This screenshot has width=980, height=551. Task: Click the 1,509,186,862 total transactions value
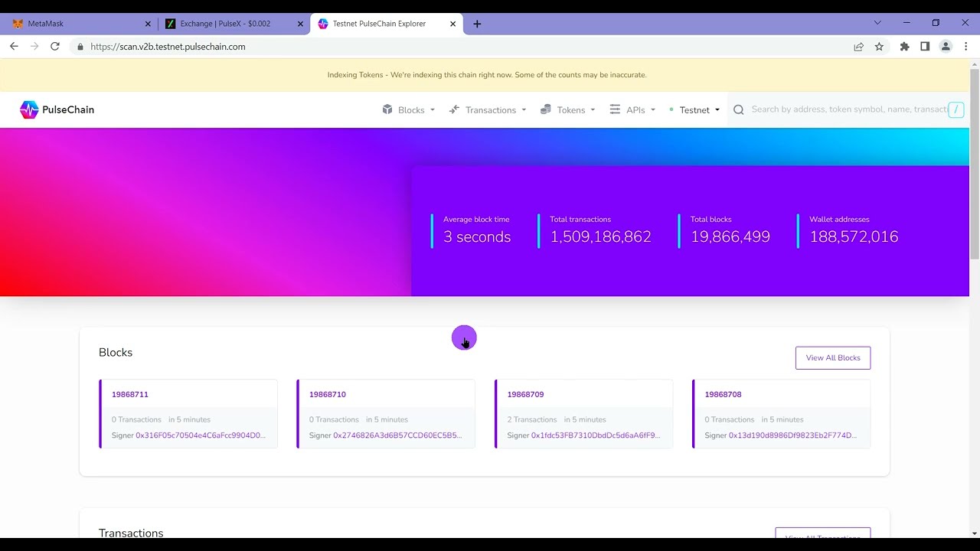600,237
